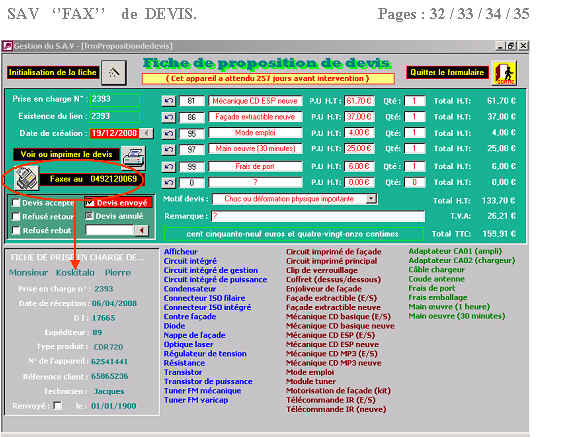Screen dimensions: 568x437
Task: Click the code field showing 81
Action: 192,101
